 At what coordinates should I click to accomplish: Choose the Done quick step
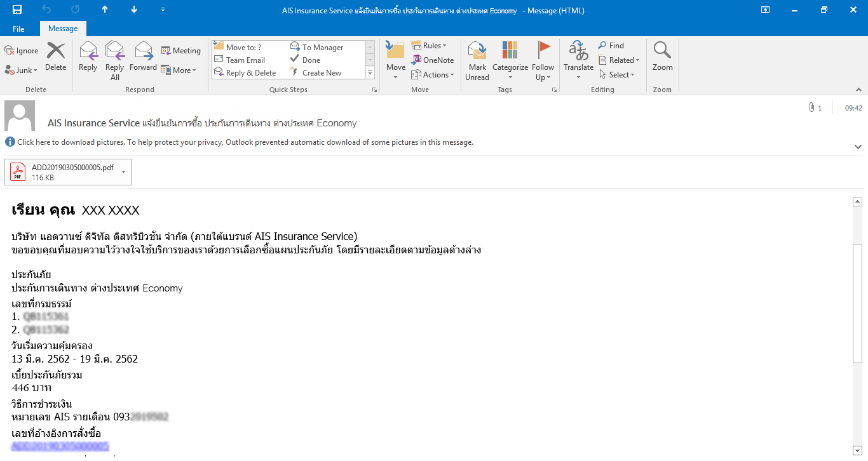[x=306, y=60]
